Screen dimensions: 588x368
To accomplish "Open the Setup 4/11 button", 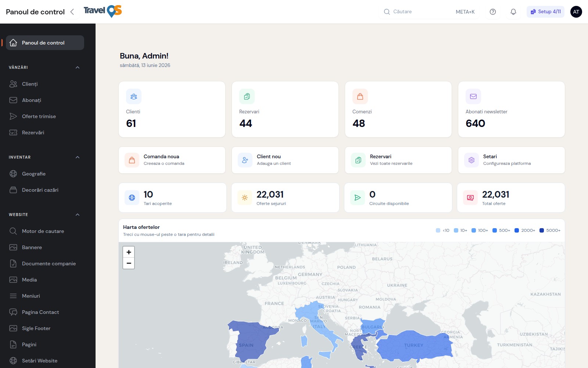I will (x=545, y=12).
